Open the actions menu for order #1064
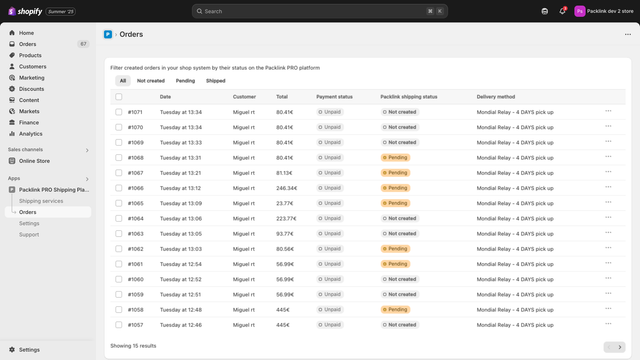The width and height of the screenshot is (640, 360). (x=608, y=218)
